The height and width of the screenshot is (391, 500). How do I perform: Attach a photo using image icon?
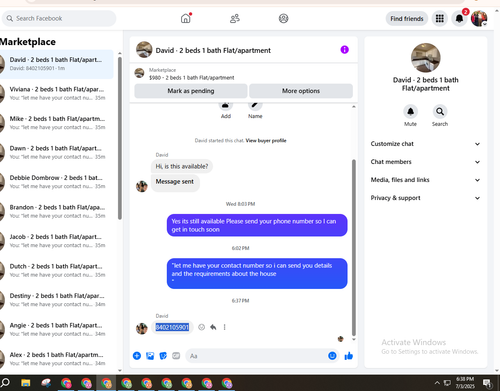[x=150, y=356]
